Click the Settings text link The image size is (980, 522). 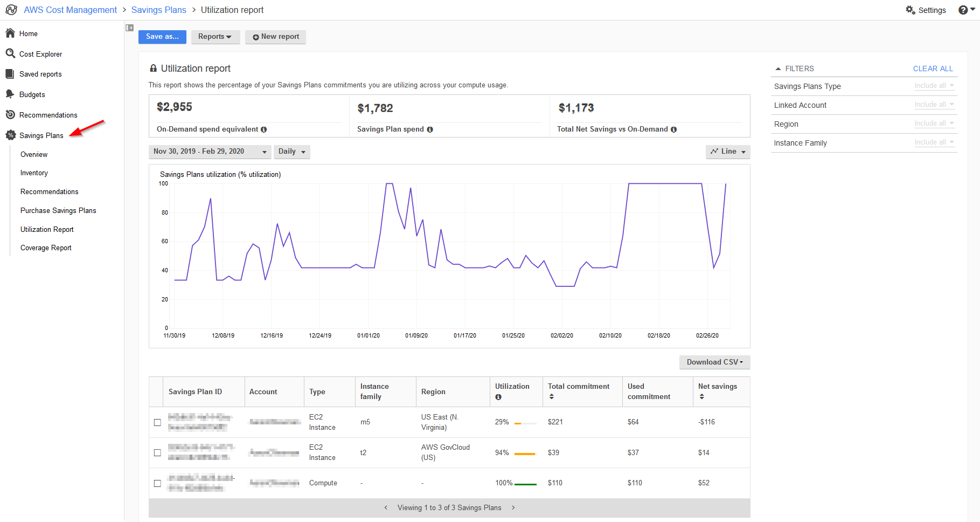[932, 10]
